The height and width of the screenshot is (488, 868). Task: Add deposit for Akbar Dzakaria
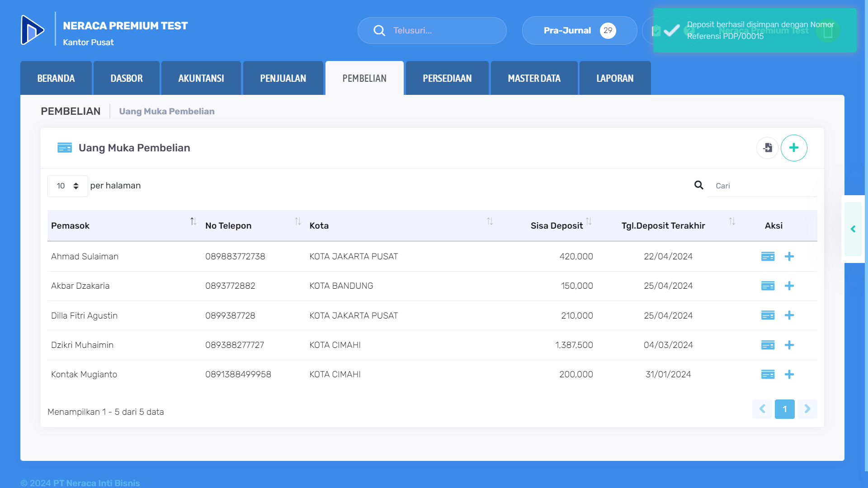[789, 286]
